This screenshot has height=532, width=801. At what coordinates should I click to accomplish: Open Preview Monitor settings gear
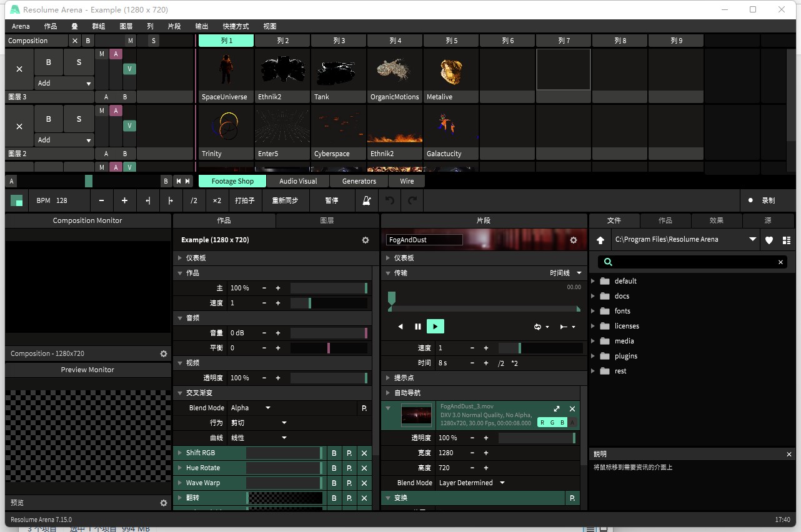click(164, 503)
